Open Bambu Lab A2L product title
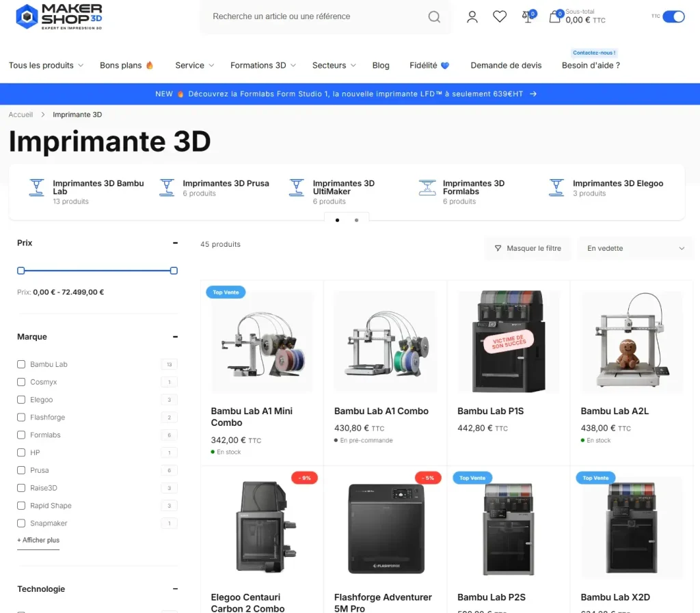This screenshot has width=700, height=613. pos(615,411)
